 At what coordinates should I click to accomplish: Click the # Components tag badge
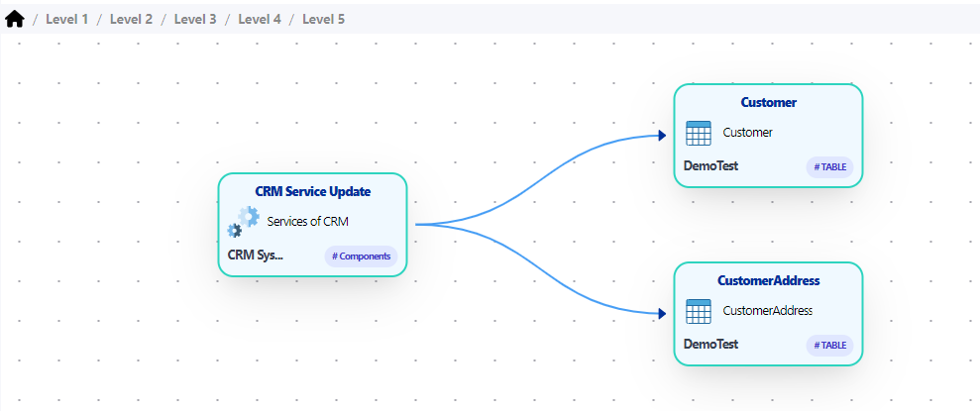(x=361, y=257)
